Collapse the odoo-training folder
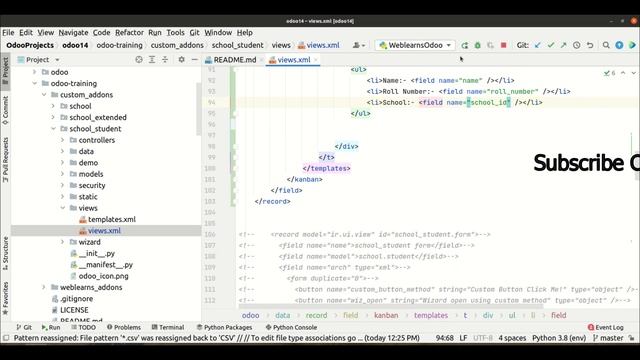 35,83
